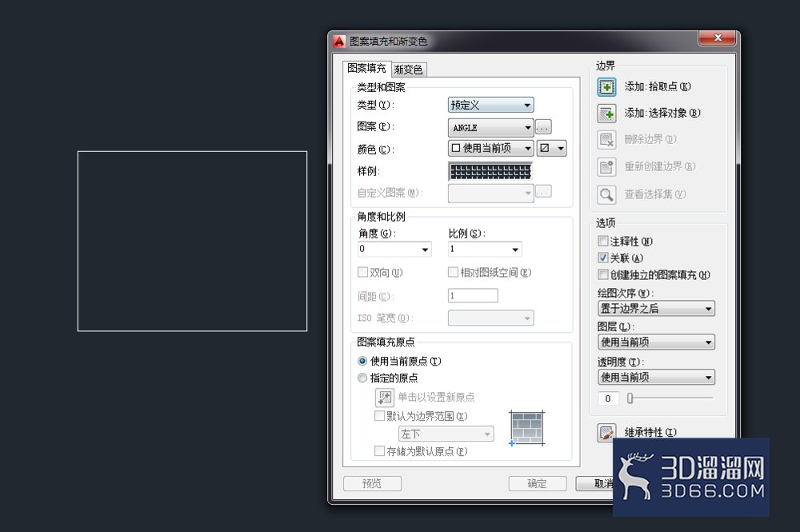Viewport: 800px width, 532px height.
Task: Open the 图案 dropdown showing ANGLE
Action: coord(491,127)
